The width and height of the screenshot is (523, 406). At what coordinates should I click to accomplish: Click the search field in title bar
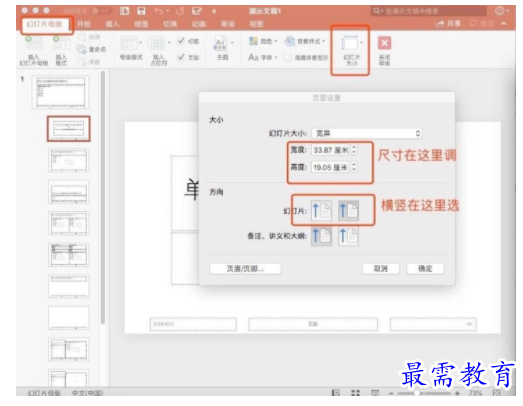(428, 11)
